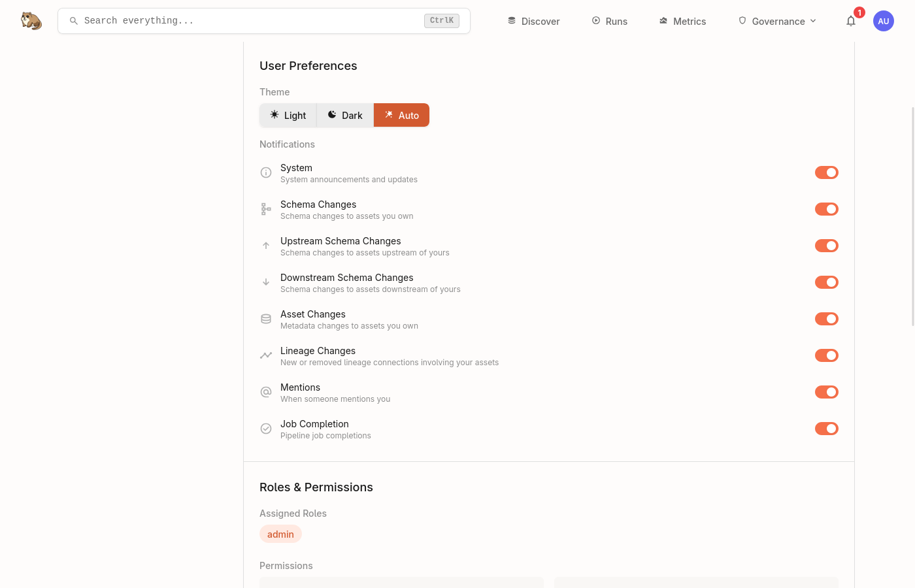Viewport: 915px width, 588px height.
Task: Click the Schema Changes node icon
Action: pos(266,209)
